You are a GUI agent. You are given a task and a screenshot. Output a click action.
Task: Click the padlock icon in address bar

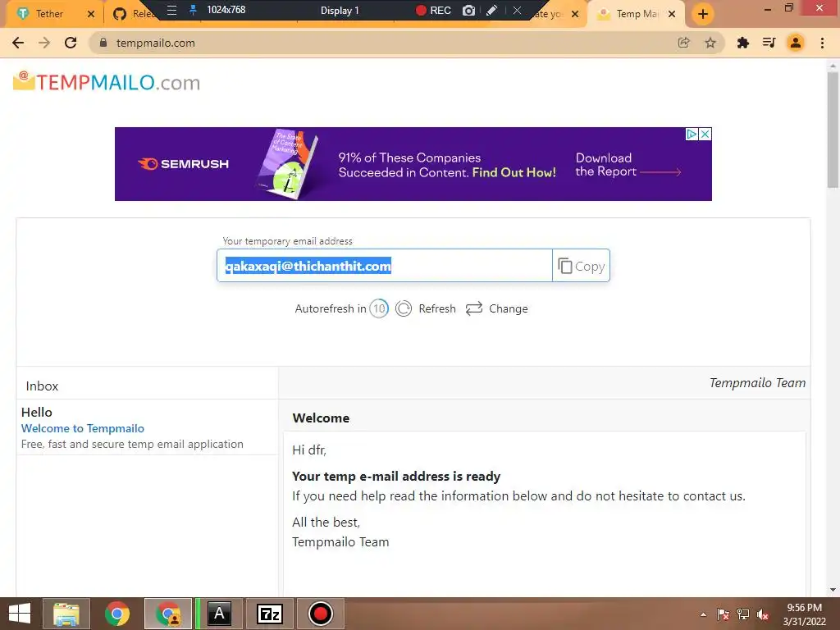coord(103,43)
